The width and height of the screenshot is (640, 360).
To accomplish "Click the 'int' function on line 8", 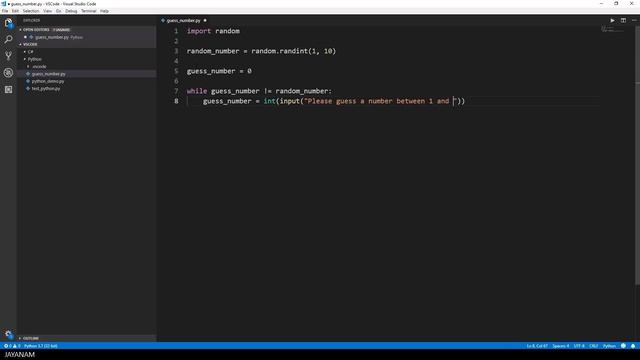I will 269,101.
